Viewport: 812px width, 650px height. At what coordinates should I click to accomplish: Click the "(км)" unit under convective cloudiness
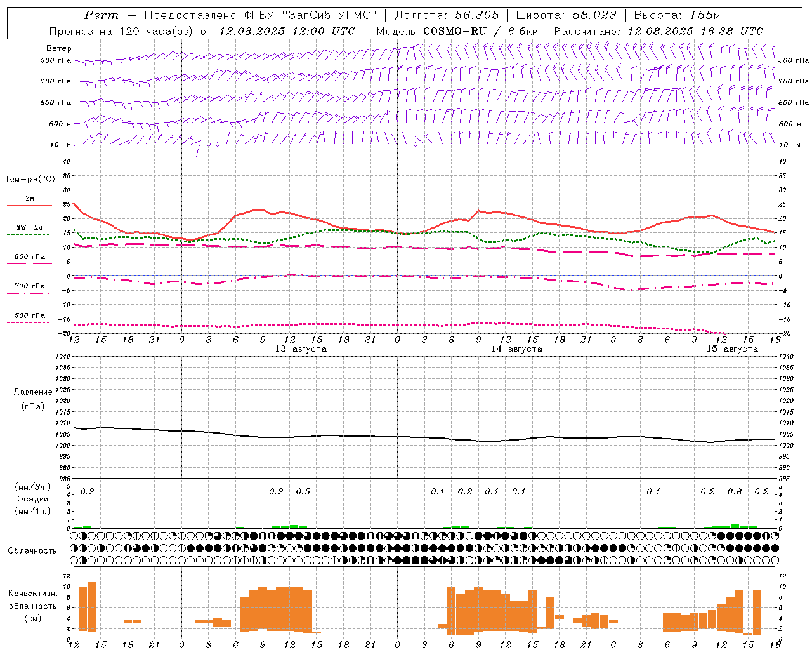pyautogui.click(x=32, y=618)
